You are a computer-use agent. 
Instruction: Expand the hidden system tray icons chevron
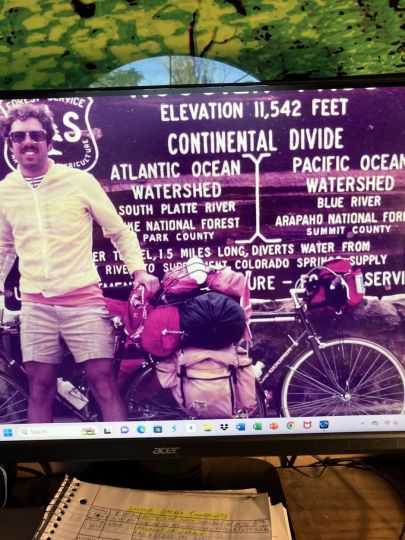pyautogui.click(x=363, y=424)
